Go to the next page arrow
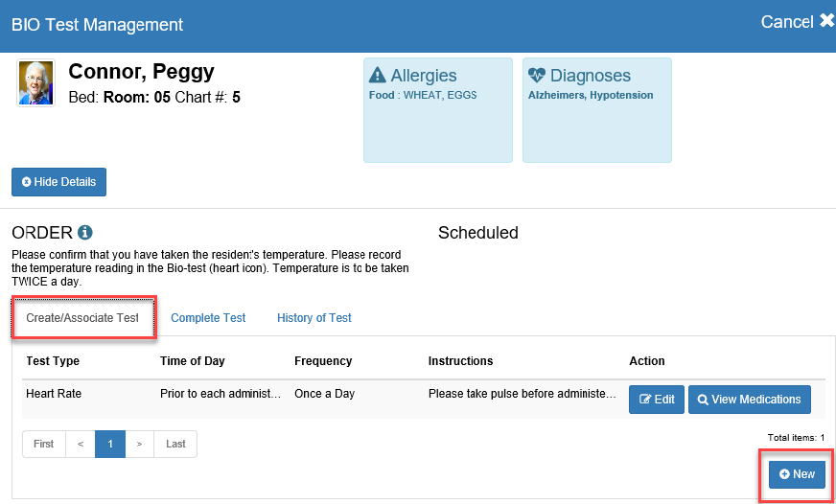836x504 pixels. (139, 445)
